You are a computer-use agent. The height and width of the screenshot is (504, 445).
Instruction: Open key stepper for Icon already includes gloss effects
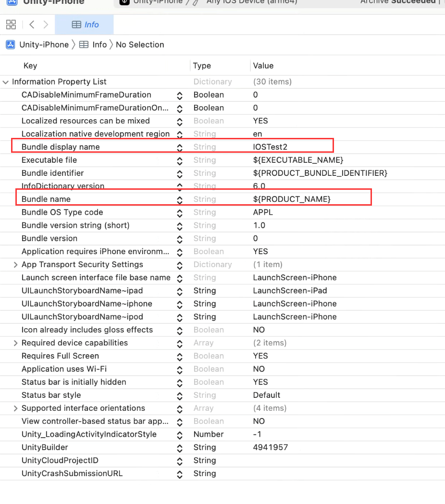tap(180, 331)
